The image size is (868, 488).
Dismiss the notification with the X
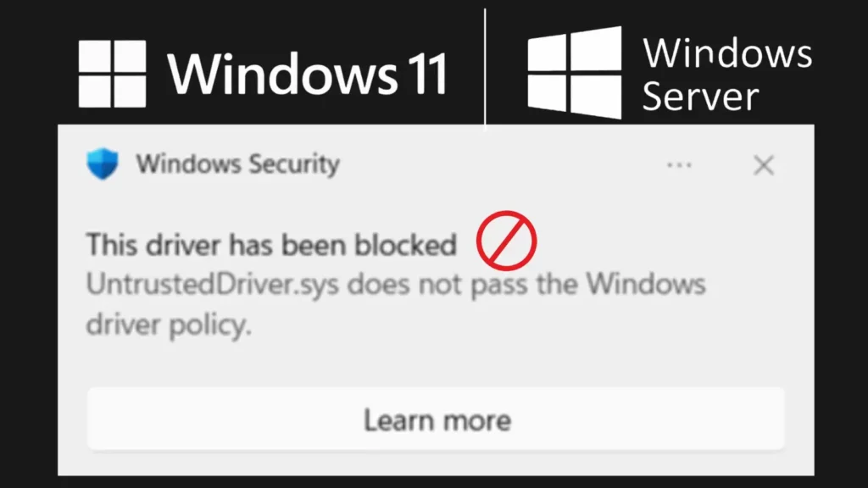764,166
